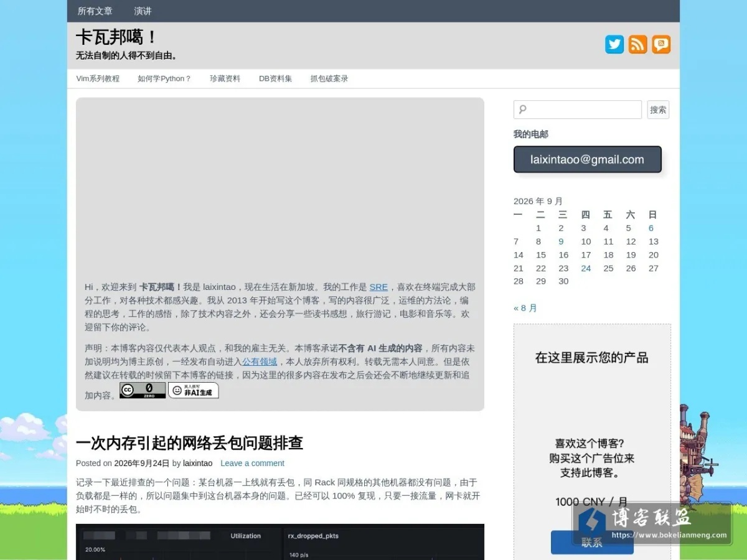747x560 pixels.
Task: Open the Vim系列教程 menu item
Action: (x=98, y=78)
